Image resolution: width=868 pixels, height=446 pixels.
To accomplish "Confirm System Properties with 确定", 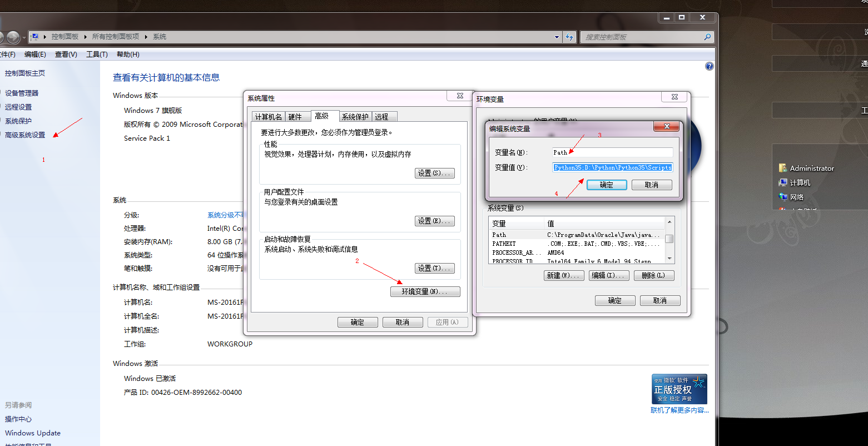I will coord(358,322).
